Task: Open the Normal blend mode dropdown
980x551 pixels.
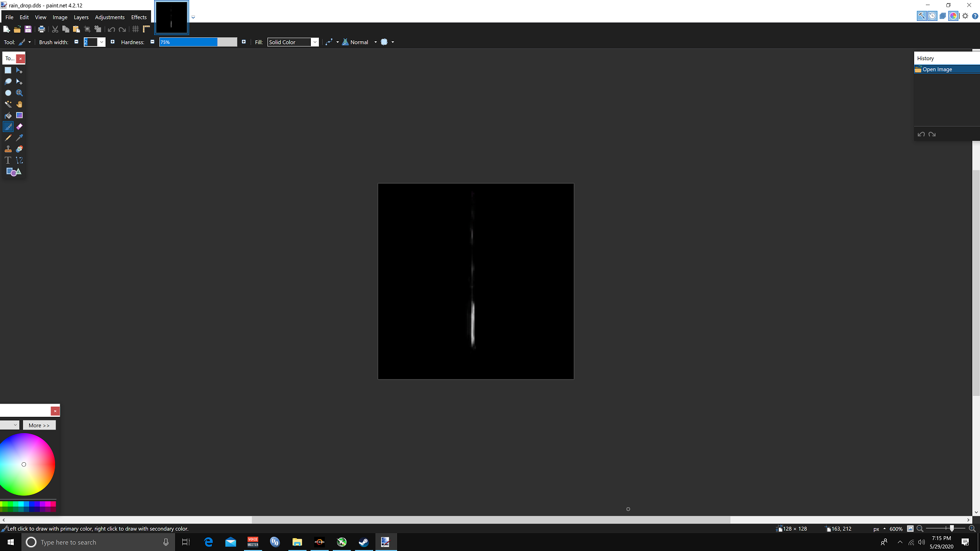Action: point(376,42)
